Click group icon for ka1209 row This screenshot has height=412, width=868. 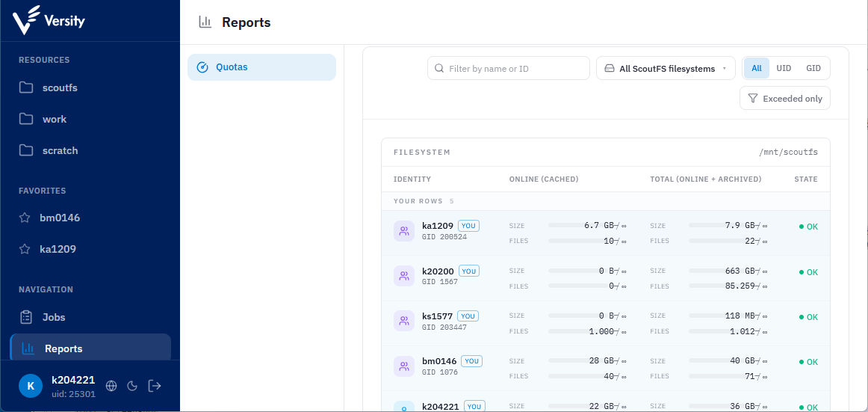[404, 231]
